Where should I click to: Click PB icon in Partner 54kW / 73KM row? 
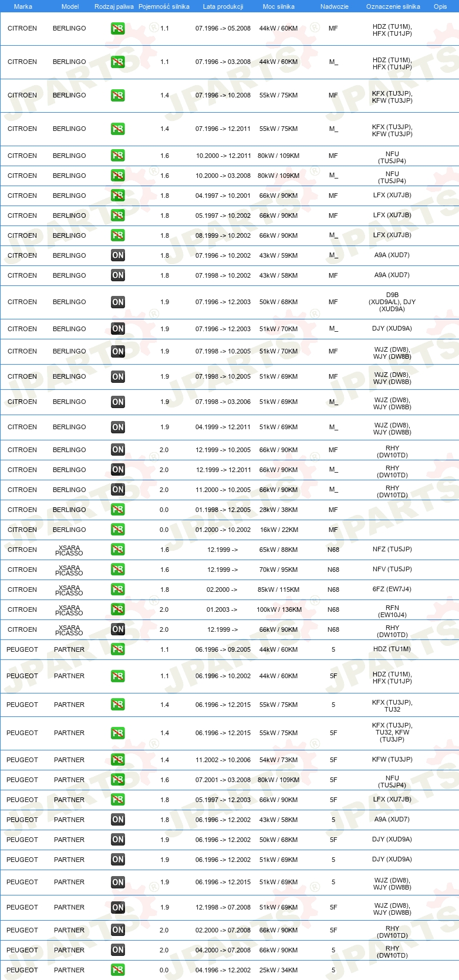point(118,760)
